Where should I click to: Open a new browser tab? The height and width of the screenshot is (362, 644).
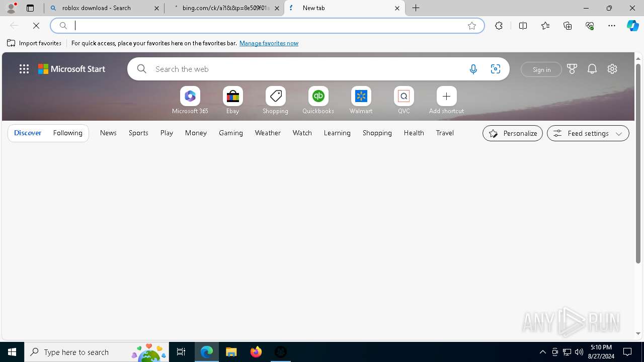(416, 8)
